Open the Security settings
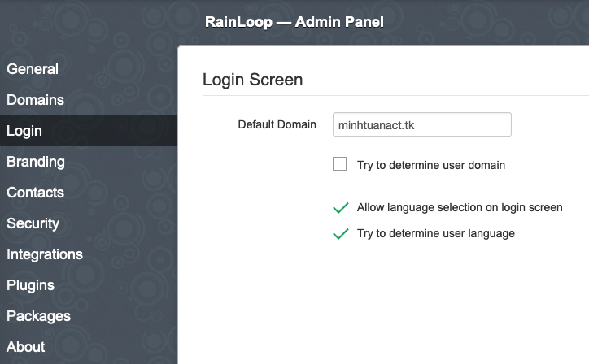Viewport: 589px width, 364px height. [x=33, y=223]
